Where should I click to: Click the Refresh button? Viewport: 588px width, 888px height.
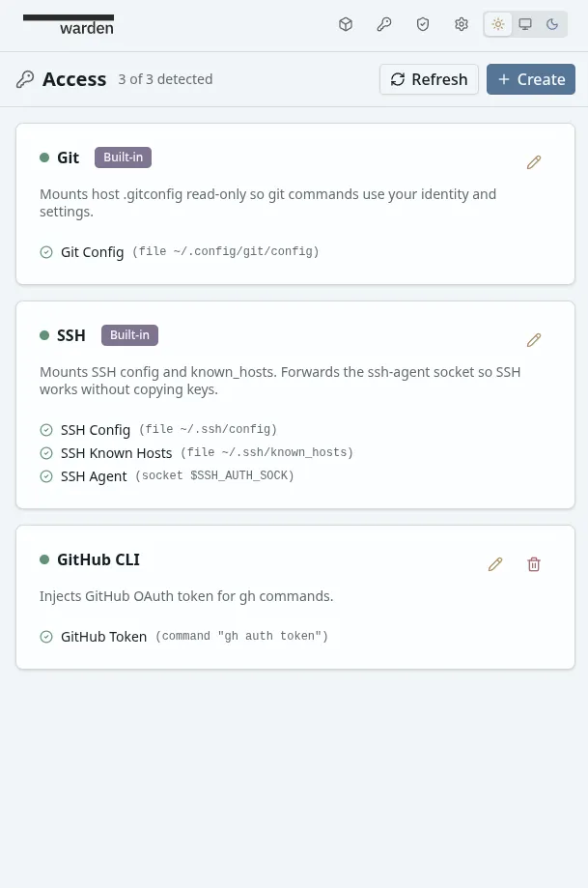[429, 79]
